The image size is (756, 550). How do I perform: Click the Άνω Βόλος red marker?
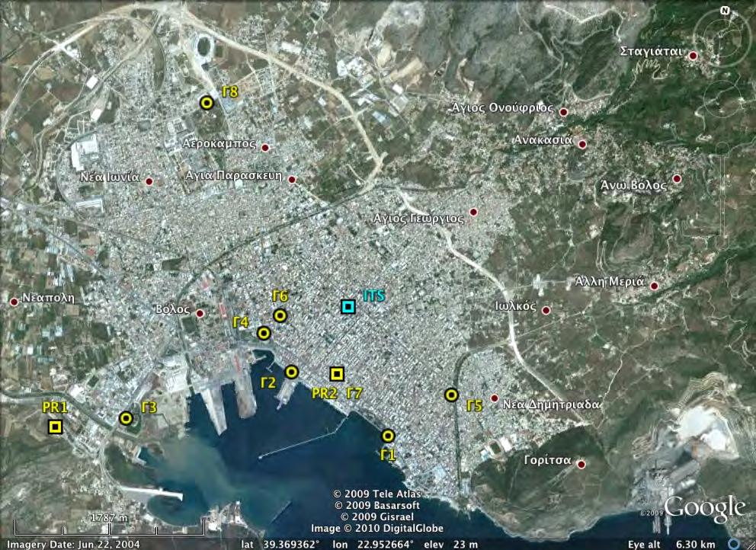[x=677, y=179]
